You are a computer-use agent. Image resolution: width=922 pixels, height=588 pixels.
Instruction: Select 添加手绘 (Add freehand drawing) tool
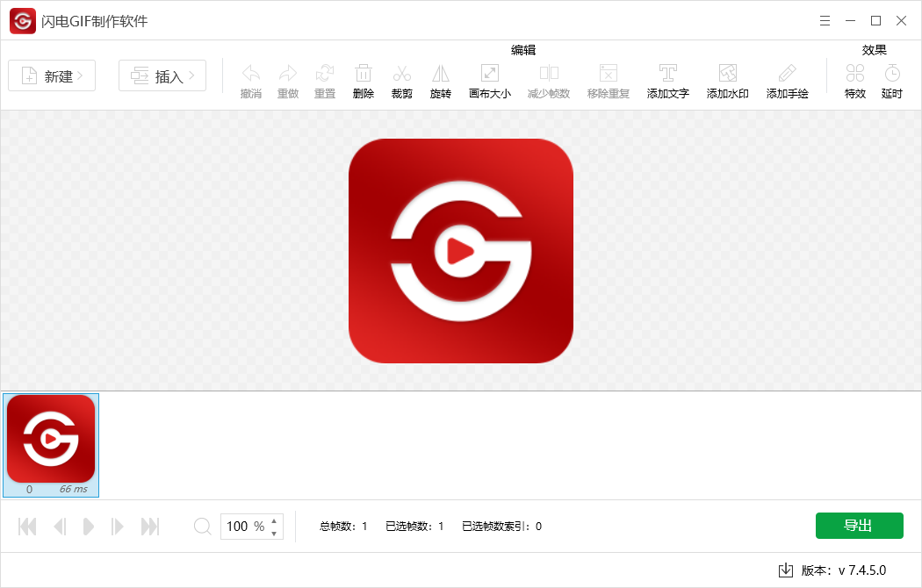(788, 81)
